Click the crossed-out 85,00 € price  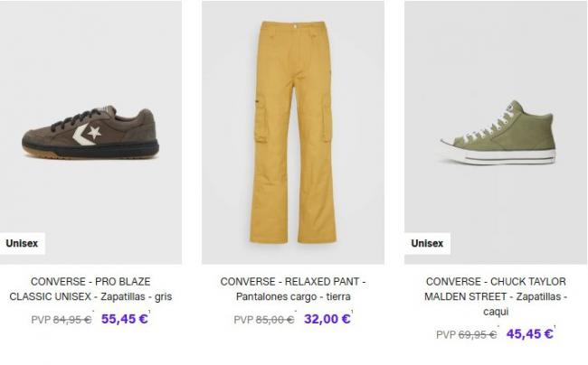click(275, 319)
